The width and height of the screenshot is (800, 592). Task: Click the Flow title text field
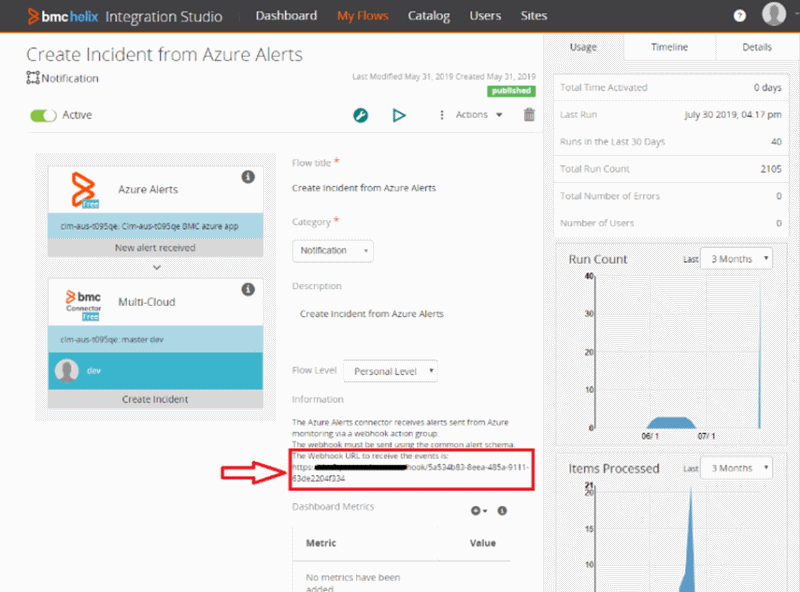[x=400, y=188]
